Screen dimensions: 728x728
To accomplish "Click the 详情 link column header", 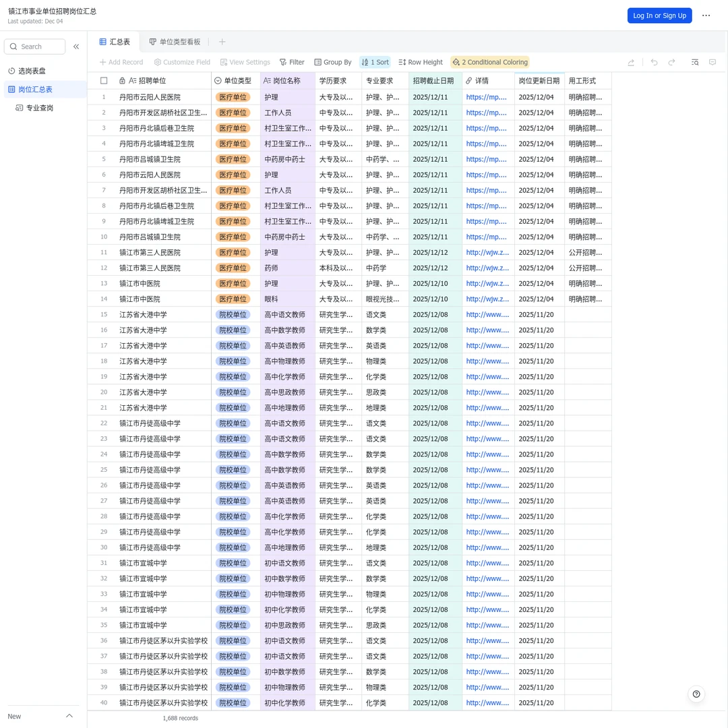I will pos(488,81).
